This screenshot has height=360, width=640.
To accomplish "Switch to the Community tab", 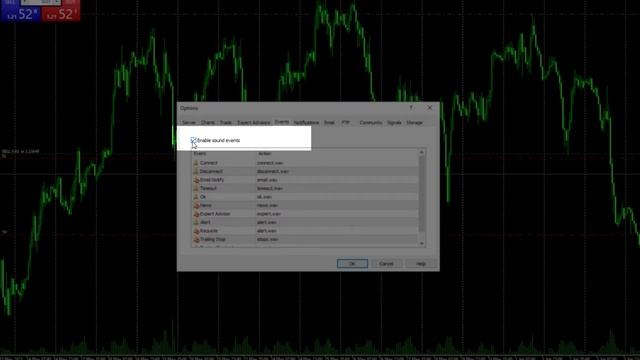I will click(x=371, y=122).
